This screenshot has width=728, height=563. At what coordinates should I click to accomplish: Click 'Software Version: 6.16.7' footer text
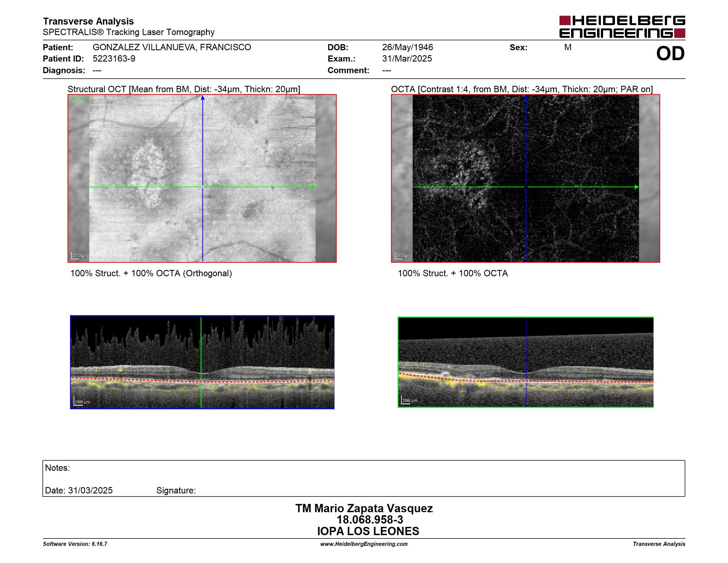click(75, 544)
